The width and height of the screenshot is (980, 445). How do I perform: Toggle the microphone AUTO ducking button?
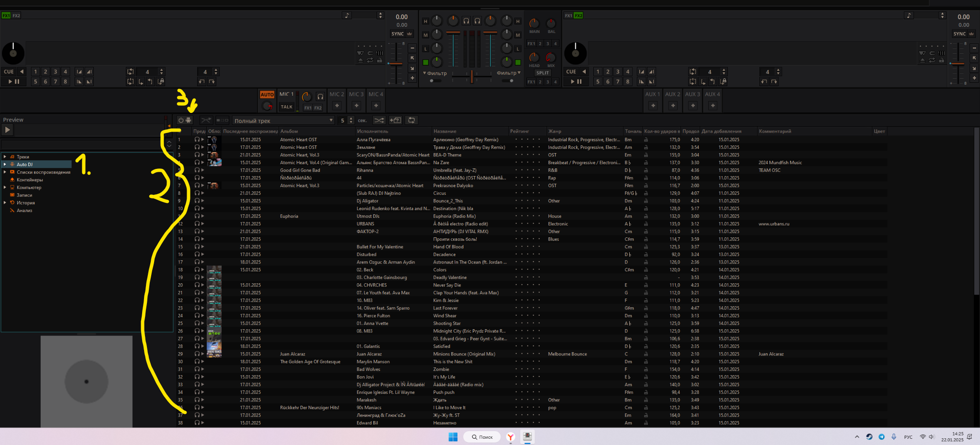click(x=267, y=94)
